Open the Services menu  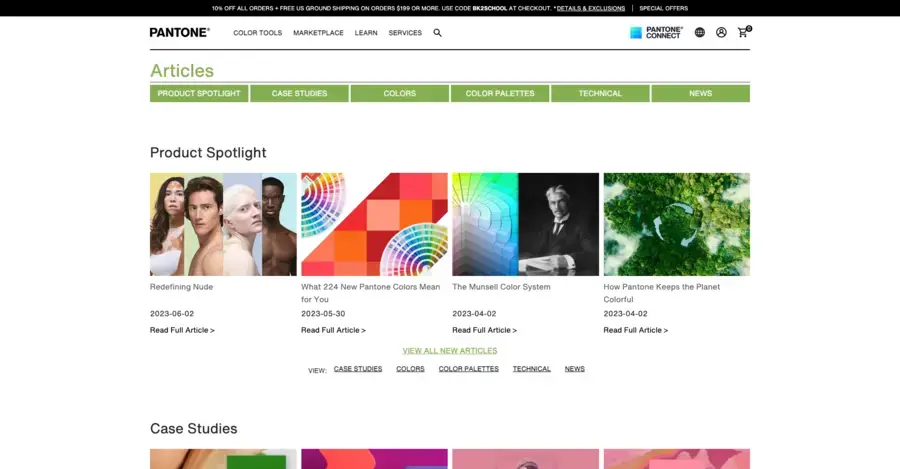pyautogui.click(x=405, y=33)
